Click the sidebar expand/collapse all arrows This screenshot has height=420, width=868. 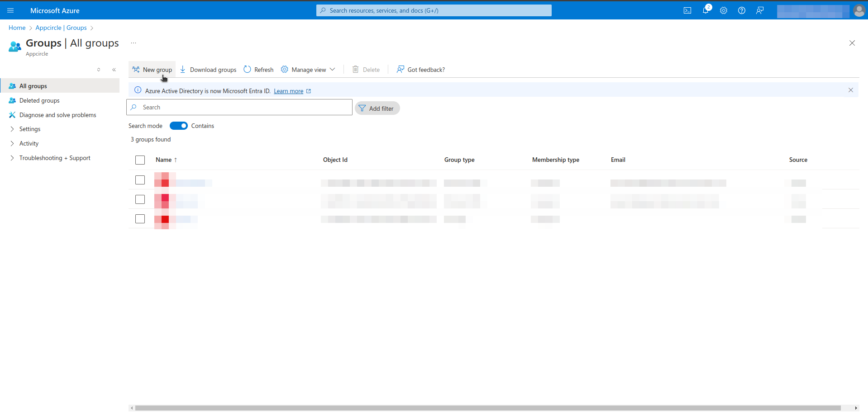pyautogui.click(x=99, y=70)
